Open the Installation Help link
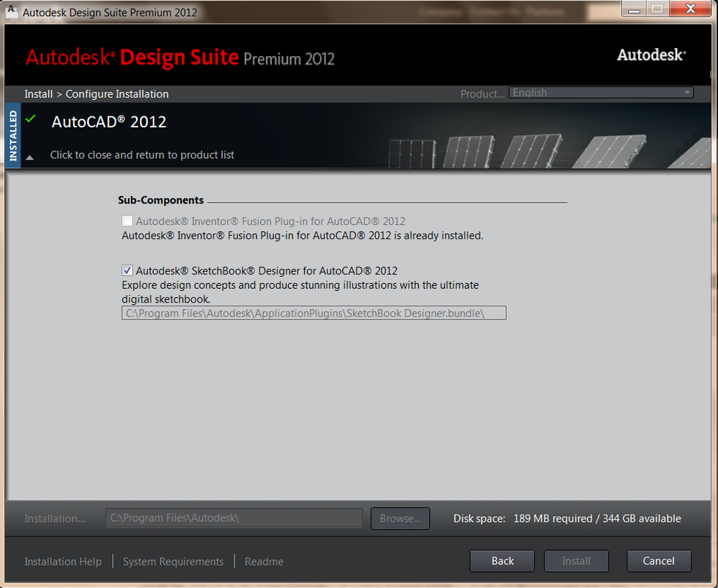Image resolution: width=718 pixels, height=588 pixels. pos(63,561)
